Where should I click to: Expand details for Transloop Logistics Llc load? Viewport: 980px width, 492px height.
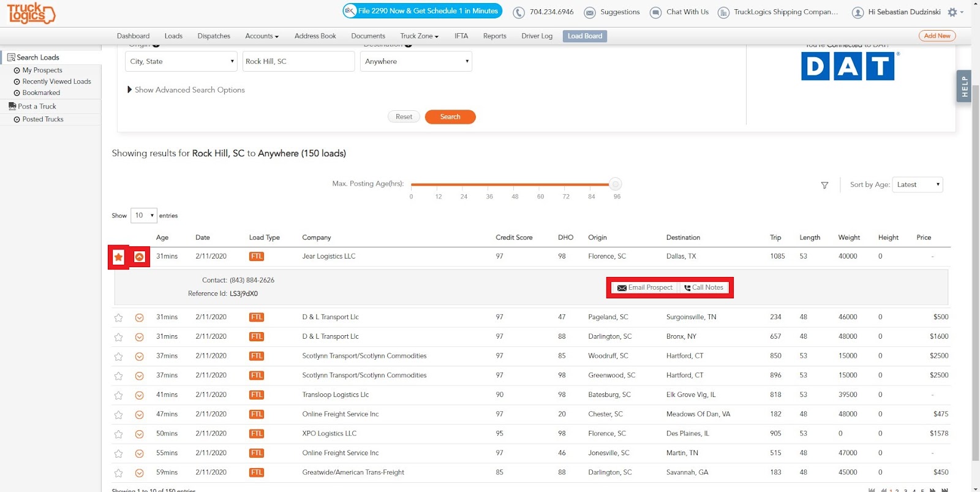click(x=140, y=396)
